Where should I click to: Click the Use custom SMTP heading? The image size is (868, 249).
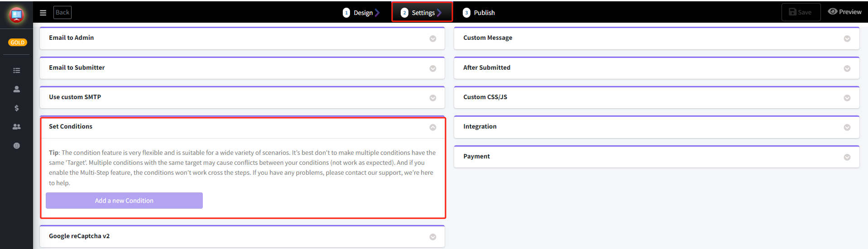[x=75, y=97]
